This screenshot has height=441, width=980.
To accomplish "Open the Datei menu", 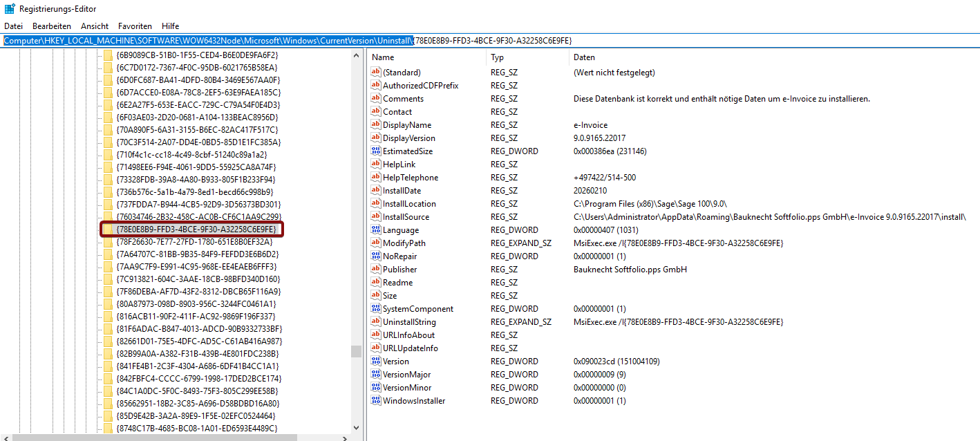I will pos(14,26).
